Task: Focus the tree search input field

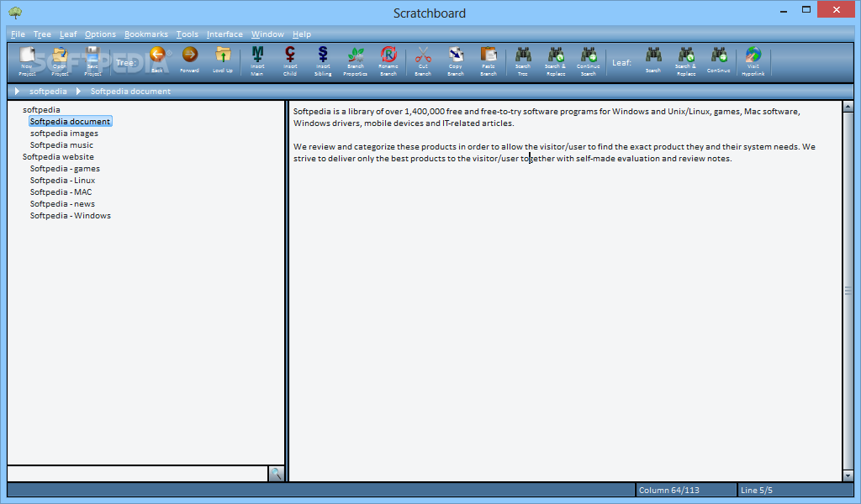Action: 137,474
